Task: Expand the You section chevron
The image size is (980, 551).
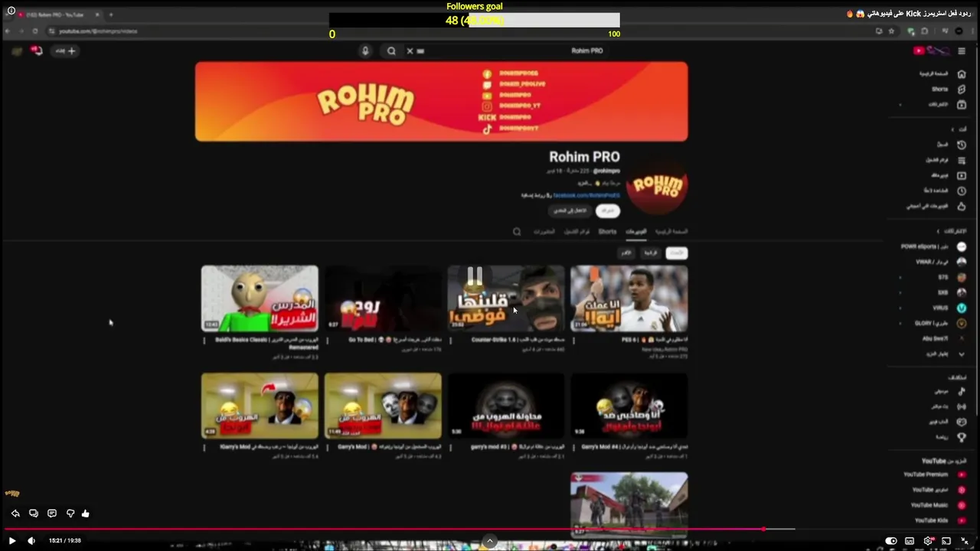Action: click(x=952, y=129)
